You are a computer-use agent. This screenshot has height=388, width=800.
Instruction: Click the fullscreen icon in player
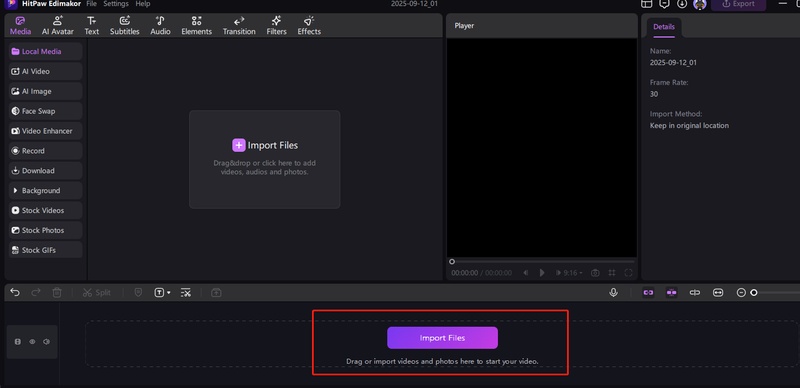coord(629,273)
